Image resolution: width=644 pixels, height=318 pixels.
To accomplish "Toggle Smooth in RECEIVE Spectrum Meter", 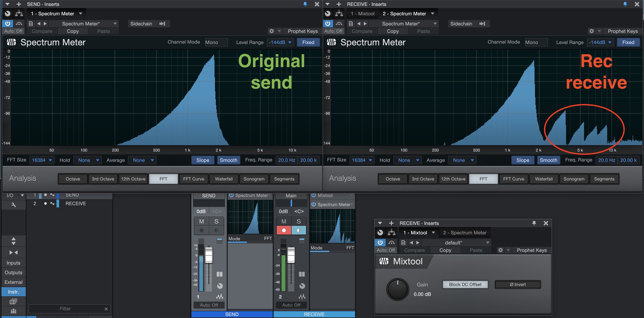I will (x=549, y=160).
